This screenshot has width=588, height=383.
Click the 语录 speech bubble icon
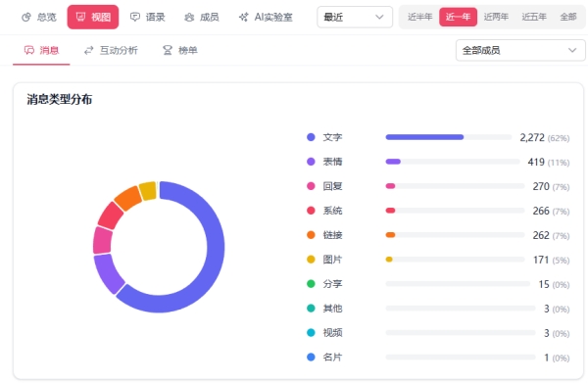click(x=135, y=18)
